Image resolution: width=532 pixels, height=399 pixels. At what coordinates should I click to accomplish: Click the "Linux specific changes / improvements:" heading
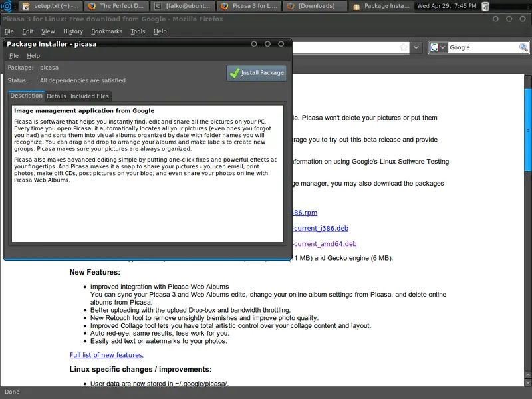(x=140, y=369)
